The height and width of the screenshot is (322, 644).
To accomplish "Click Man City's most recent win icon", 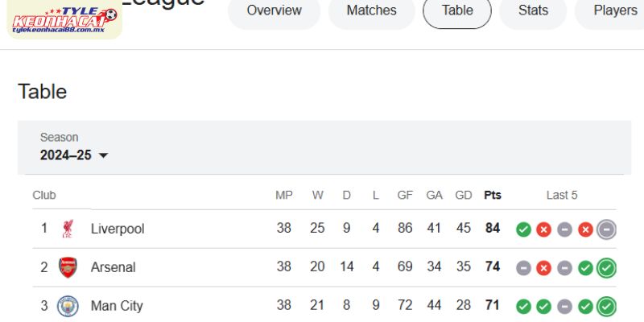I will (x=607, y=307).
